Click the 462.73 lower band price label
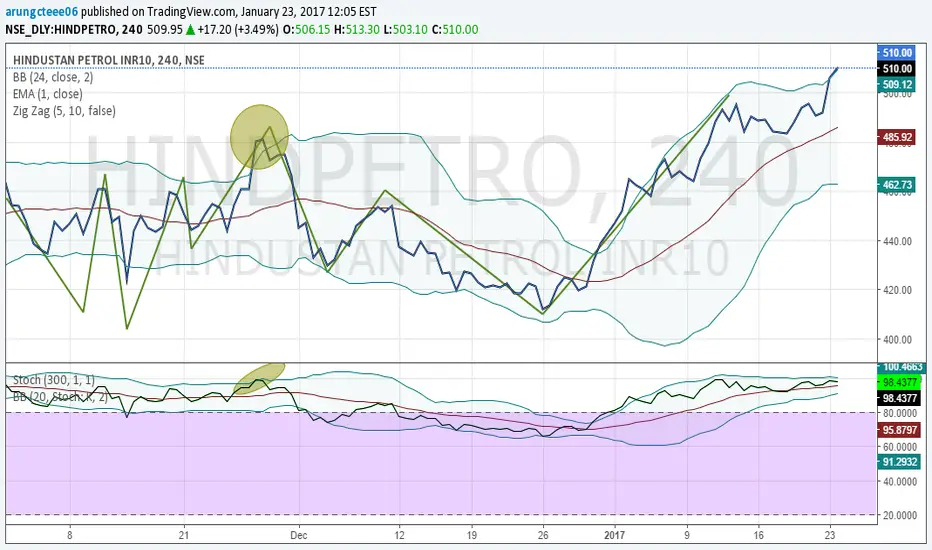 897,185
